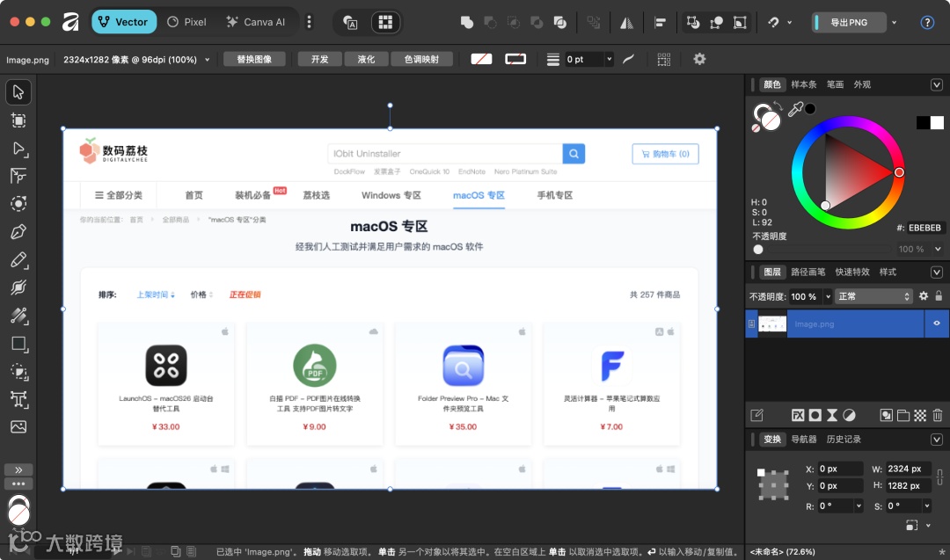
Task: Select the Place Image tool
Action: [18, 426]
